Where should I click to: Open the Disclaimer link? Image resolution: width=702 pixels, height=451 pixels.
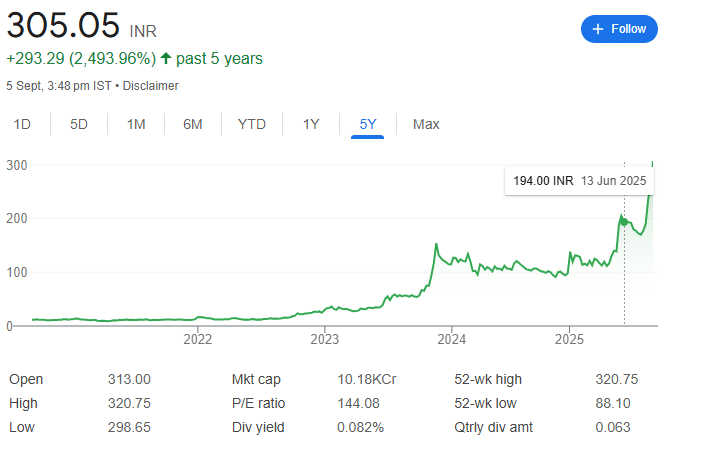point(150,86)
